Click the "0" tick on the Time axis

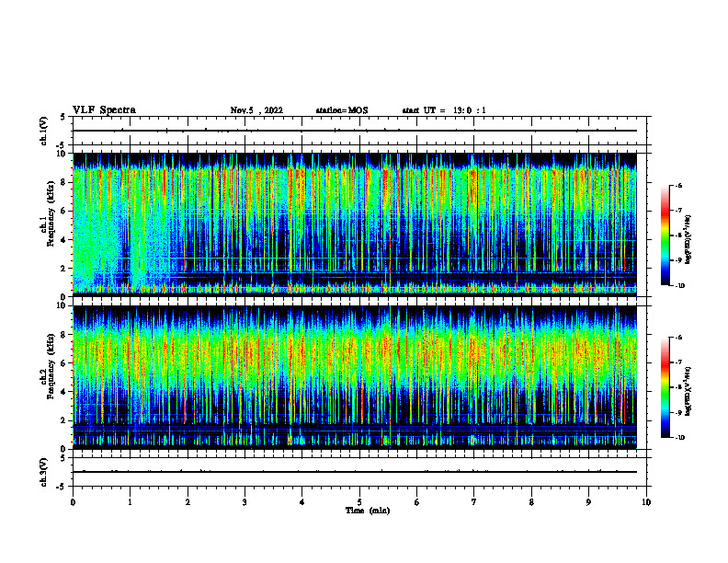point(73,502)
